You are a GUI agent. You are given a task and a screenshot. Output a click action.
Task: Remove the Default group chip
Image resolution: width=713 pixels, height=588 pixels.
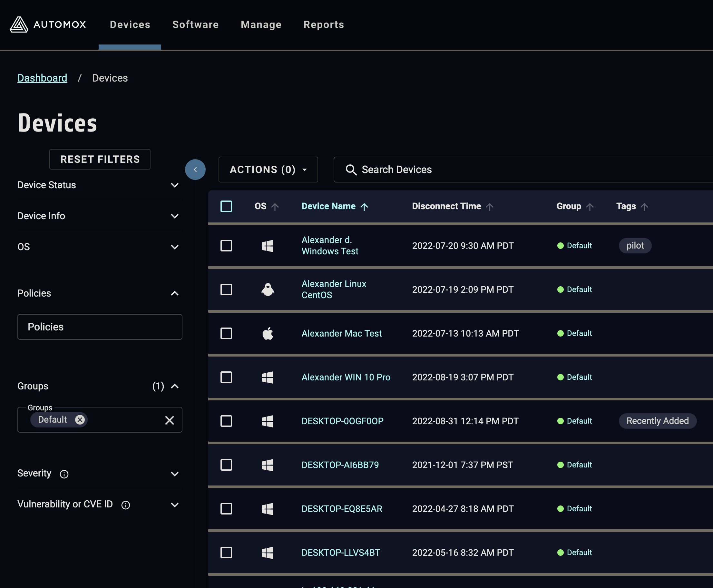tap(80, 420)
